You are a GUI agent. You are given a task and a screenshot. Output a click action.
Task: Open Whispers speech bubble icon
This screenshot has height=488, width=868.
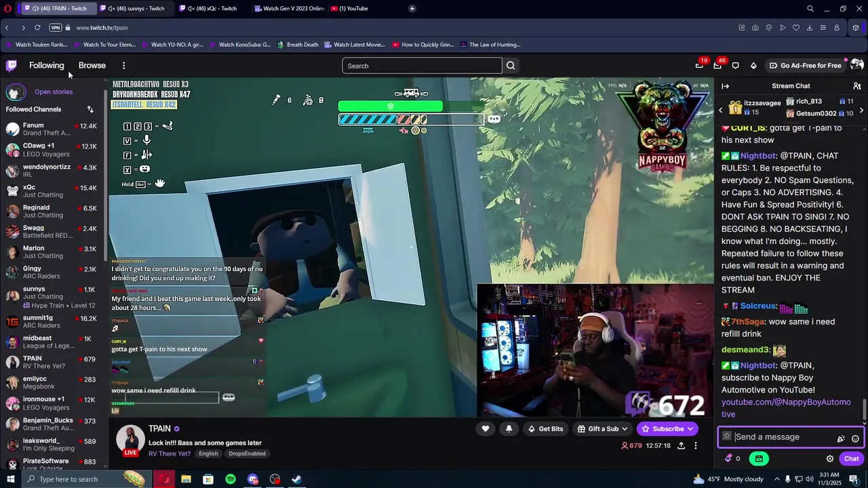(x=735, y=66)
